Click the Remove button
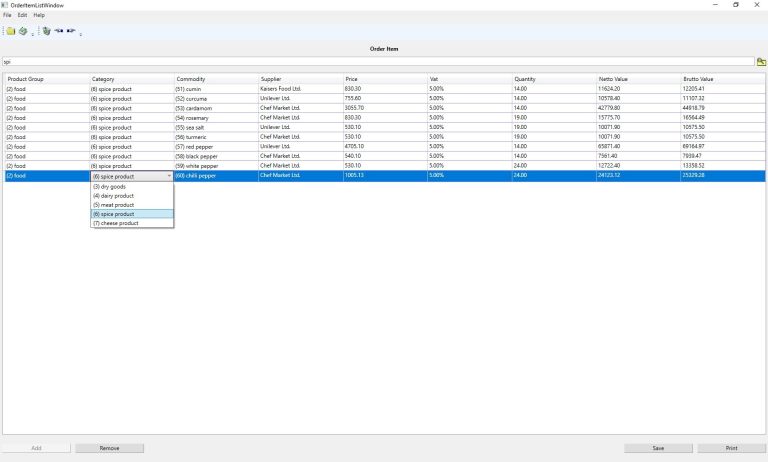768x462 pixels. tap(109, 448)
